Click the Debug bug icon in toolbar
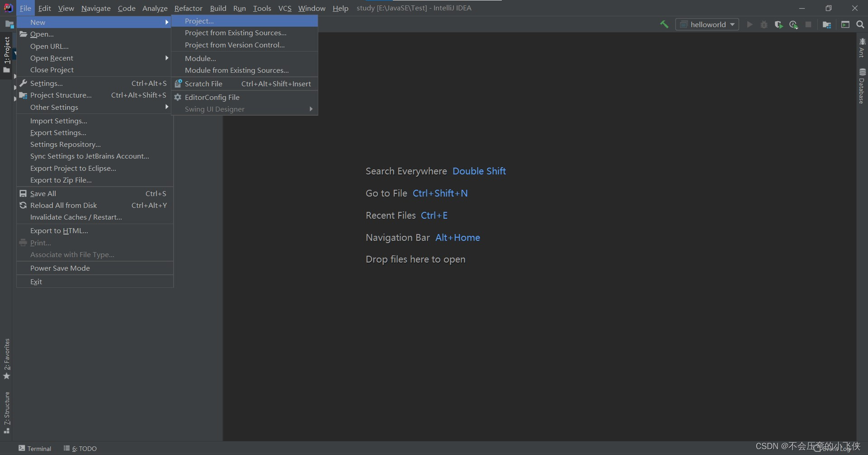The image size is (868, 455). pos(764,24)
